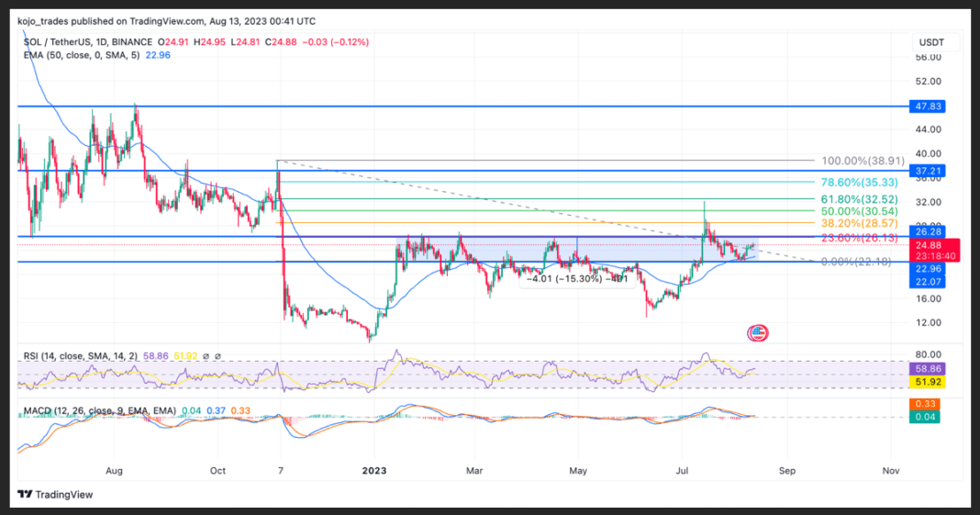Click the 100.00%(38.91) Fibonacci label
This screenshot has width=980, height=515.
point(863,161)
